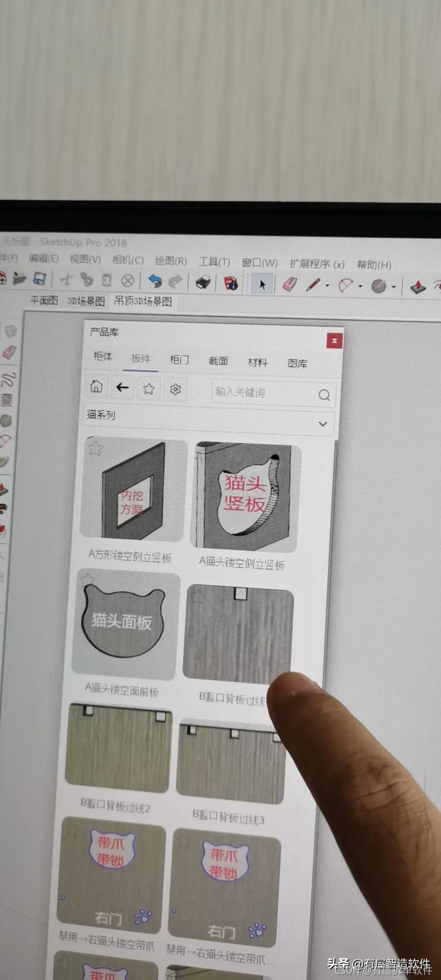The width and height of the screenshot is (441, 980).
Task: Choose the pink Eraser tool in the top toolbar
Action: [x=290, y=284]
